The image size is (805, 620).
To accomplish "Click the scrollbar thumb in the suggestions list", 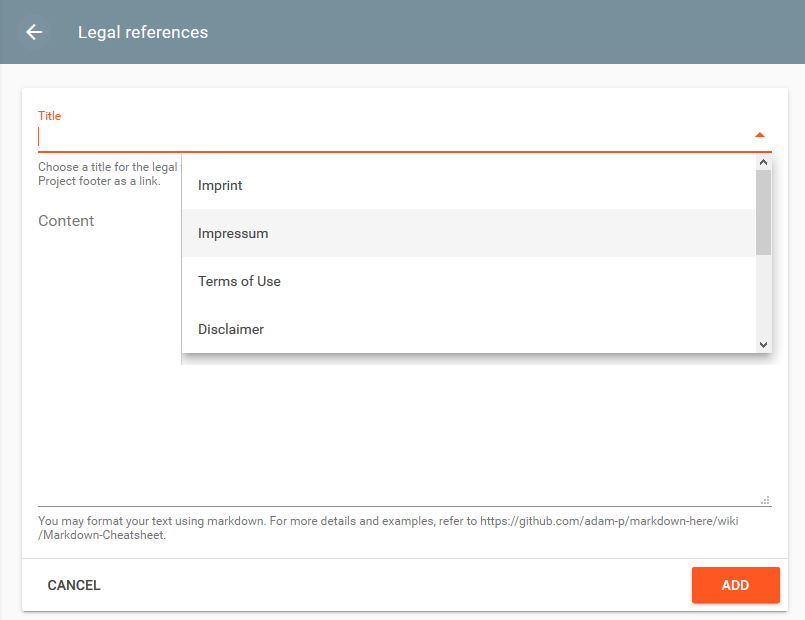I will (x=764, y=212).
